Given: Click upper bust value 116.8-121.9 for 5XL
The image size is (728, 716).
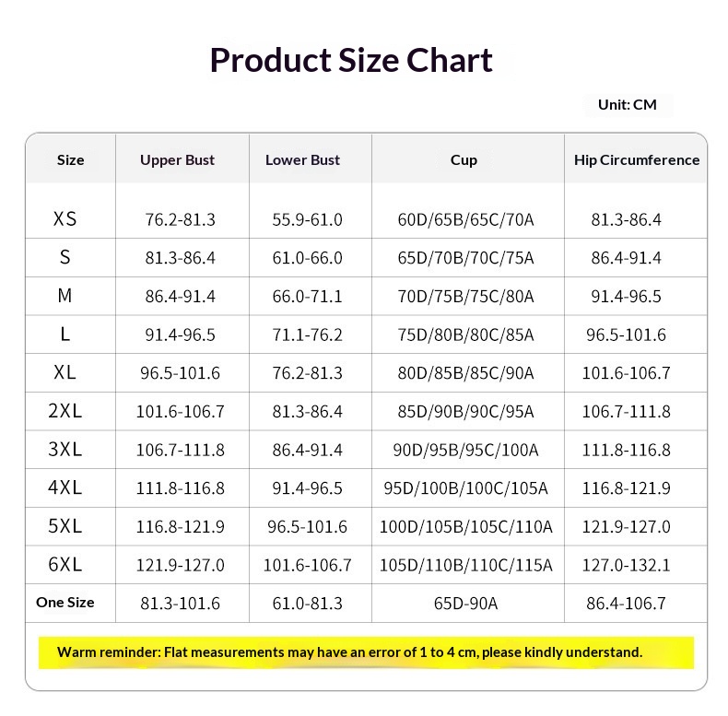Looking at the screenshot, I should 180,527.
